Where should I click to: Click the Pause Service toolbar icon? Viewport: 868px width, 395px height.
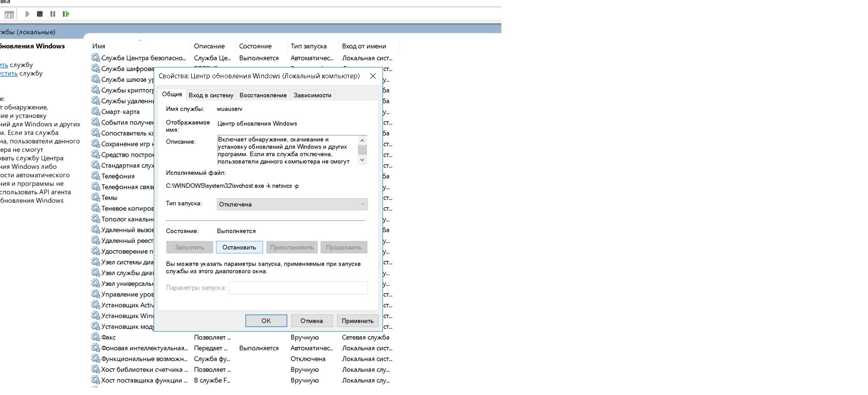pyautogui.click(x=53, y=14)
